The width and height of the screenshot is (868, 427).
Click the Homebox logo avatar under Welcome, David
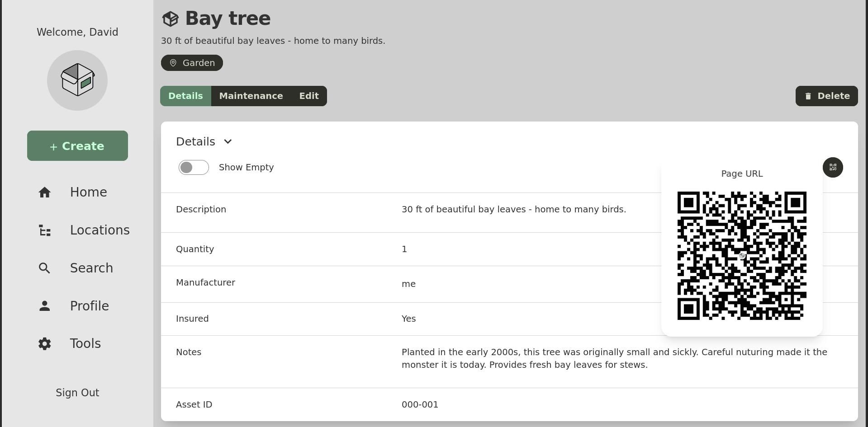[x=77, y=80]
